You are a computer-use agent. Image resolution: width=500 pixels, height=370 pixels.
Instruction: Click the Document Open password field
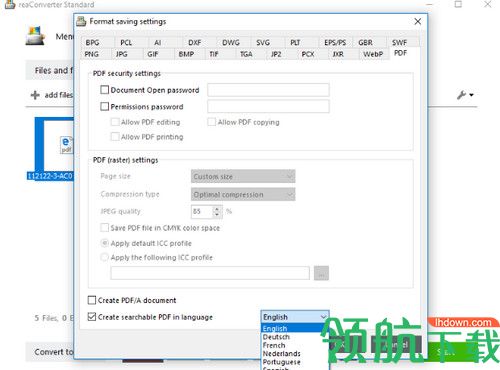[268, 90]
